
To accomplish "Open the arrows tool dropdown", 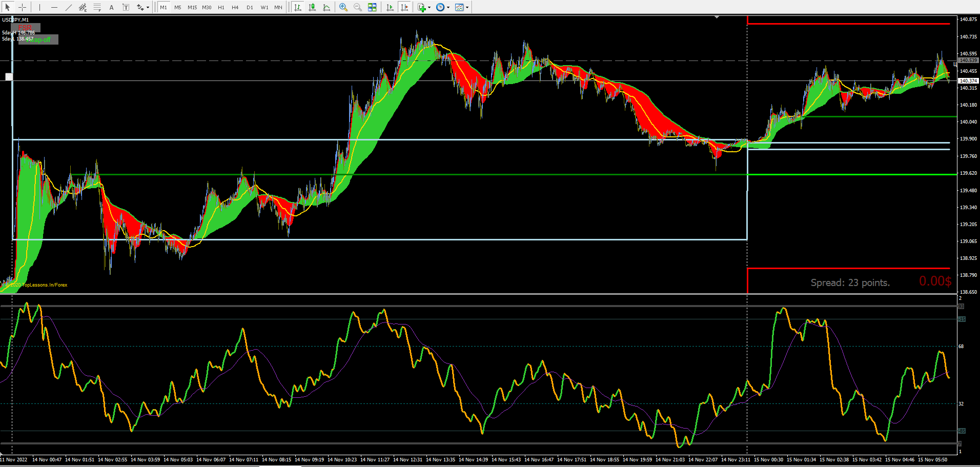I will point(148,7).
